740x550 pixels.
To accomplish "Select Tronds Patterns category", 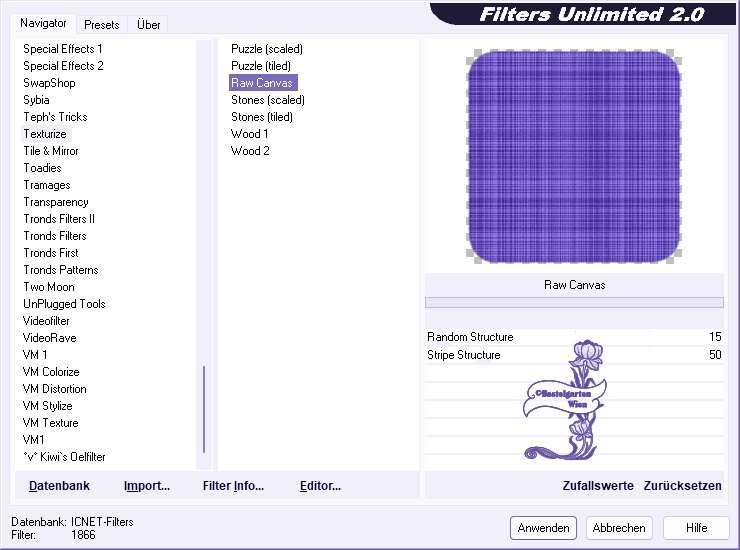I will 61,270.
